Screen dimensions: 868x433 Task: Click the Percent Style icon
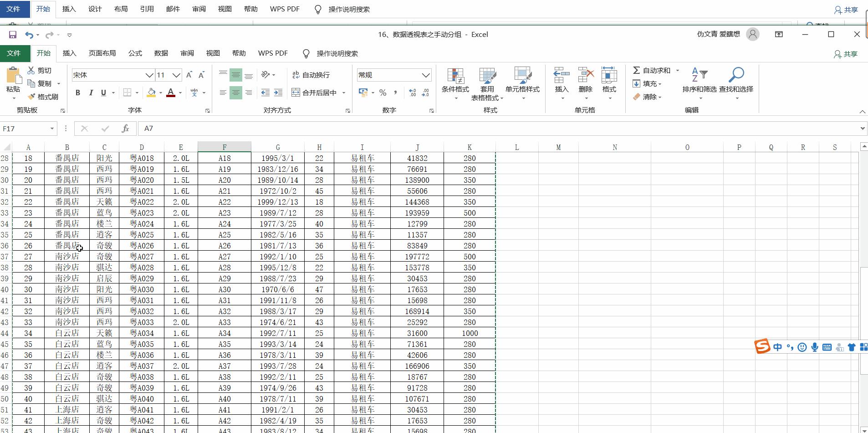click(x=383, y=93)
